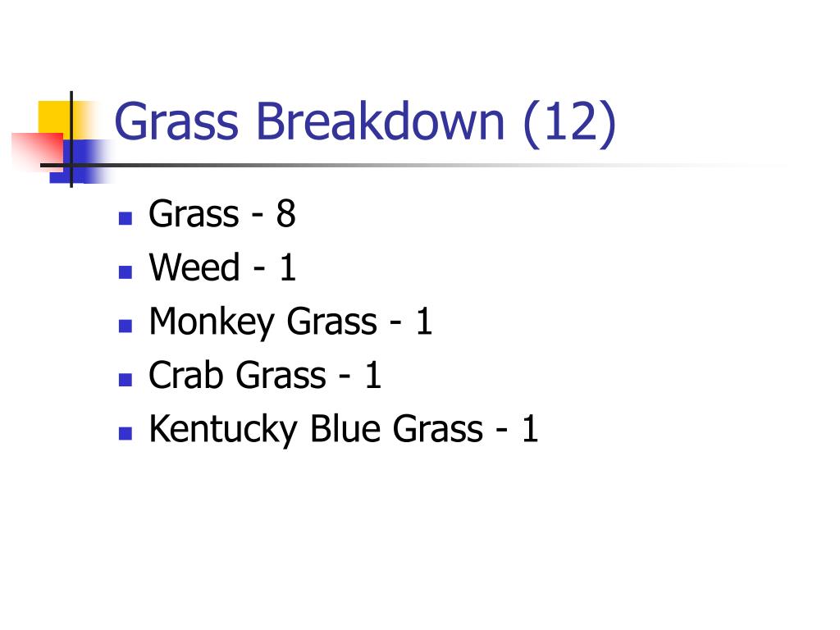This screenshot has width=840, height=630.
Task: Select the Weed - 1 text line
Action: 222,267
